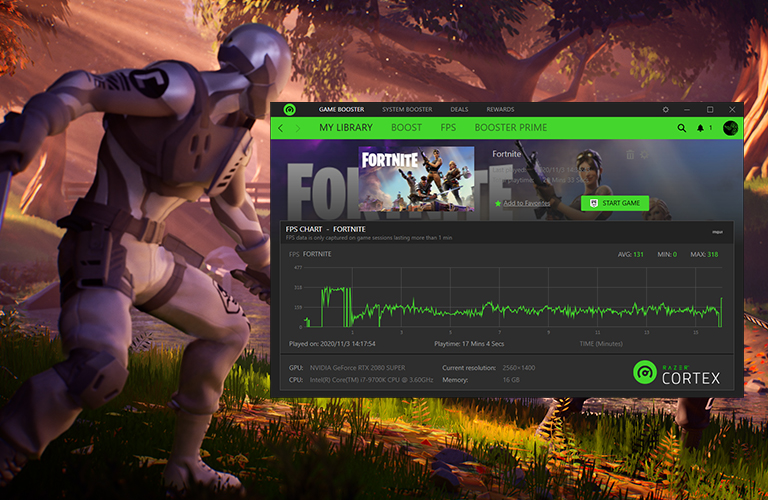Click the Intel Core i7-9700K CPU text

[x=371, y=380]
